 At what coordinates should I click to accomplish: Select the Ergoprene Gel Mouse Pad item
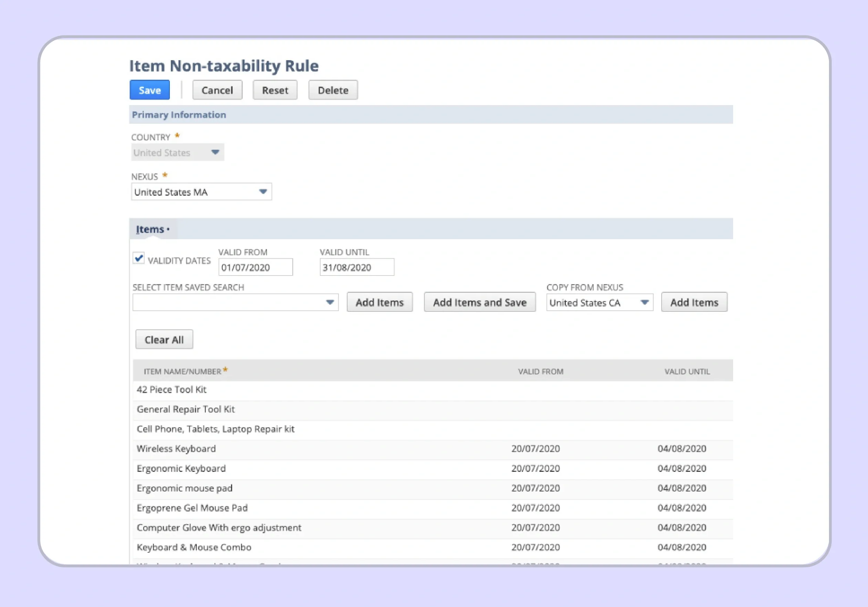(x=192, y=507)
